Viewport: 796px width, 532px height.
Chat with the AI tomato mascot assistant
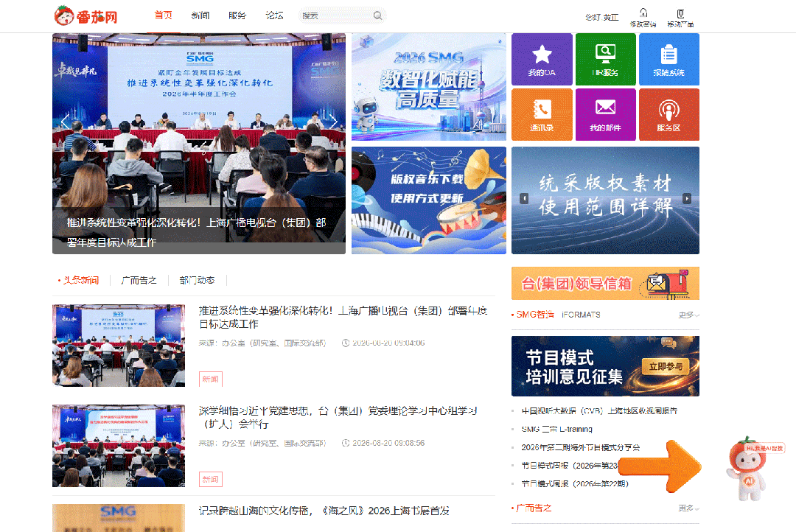748,469
